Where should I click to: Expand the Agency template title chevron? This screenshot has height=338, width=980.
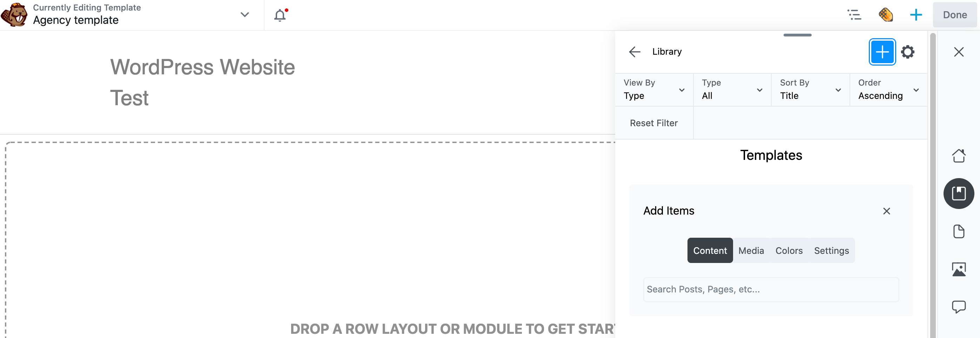(244, 15)
